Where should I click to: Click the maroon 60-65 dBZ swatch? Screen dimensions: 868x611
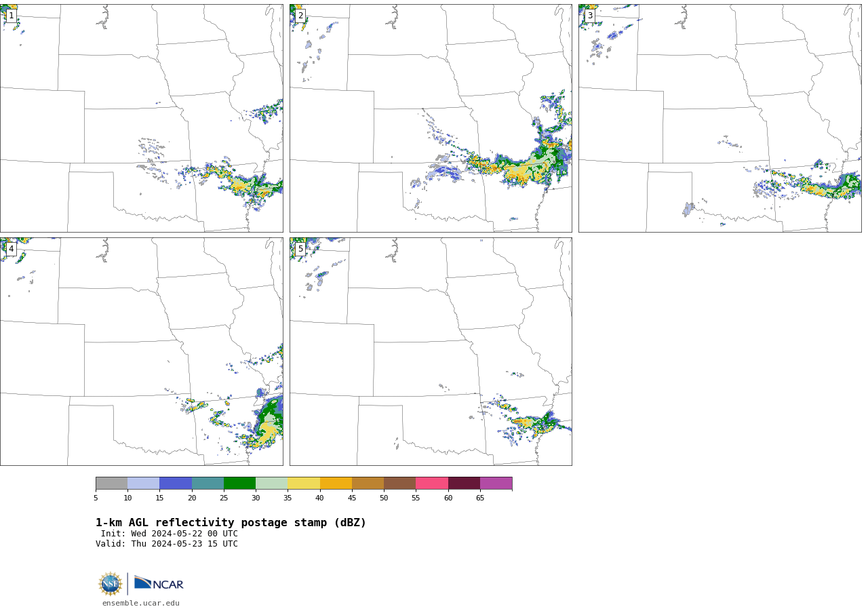click(464, 483)
